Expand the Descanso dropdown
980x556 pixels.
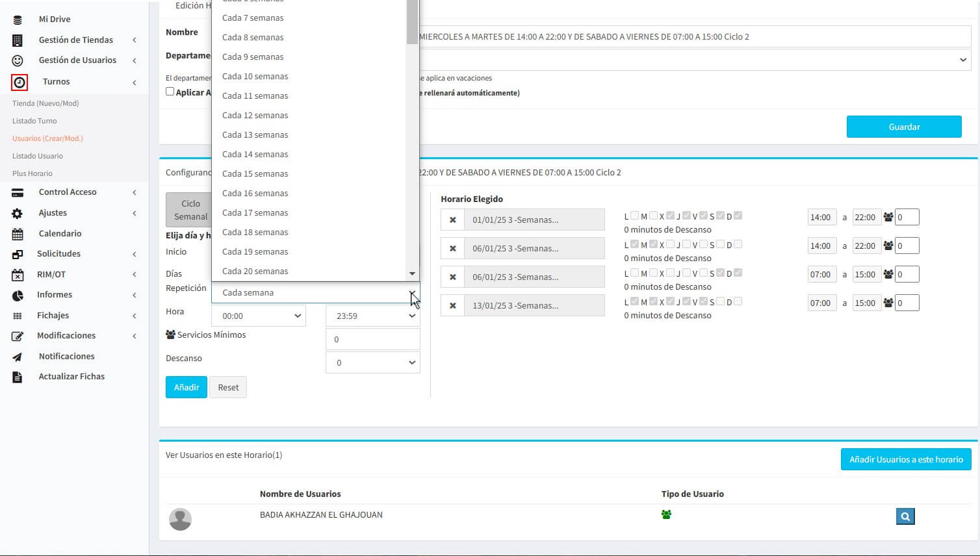point(372,363)
